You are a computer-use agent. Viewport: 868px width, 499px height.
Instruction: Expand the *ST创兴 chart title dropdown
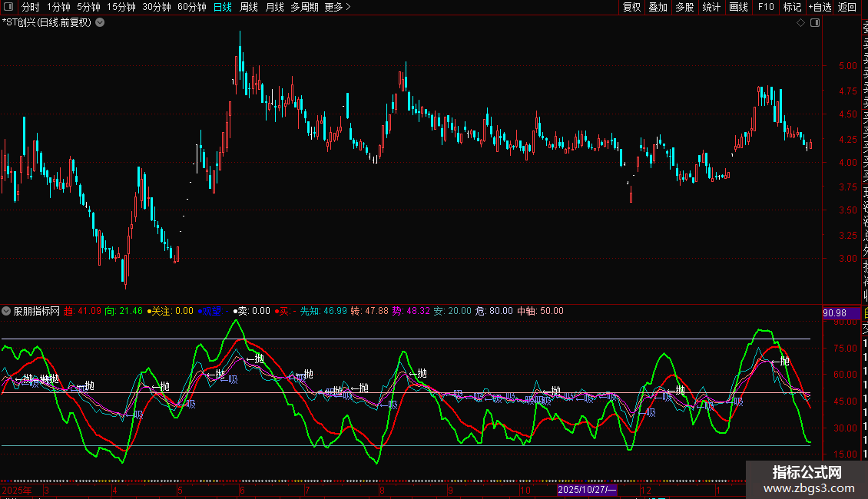pyautogui.click(x=100, y=22)
